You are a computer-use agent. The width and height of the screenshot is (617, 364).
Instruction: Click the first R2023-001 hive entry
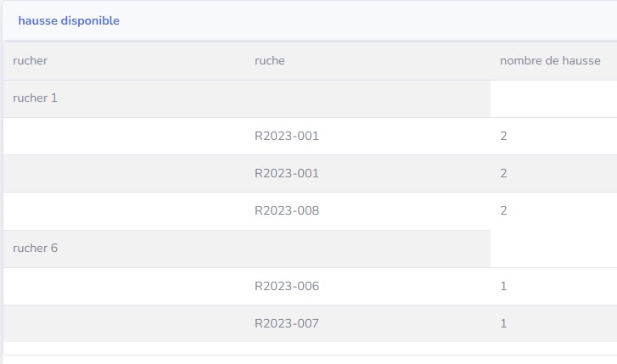click(x=287, y=136)
